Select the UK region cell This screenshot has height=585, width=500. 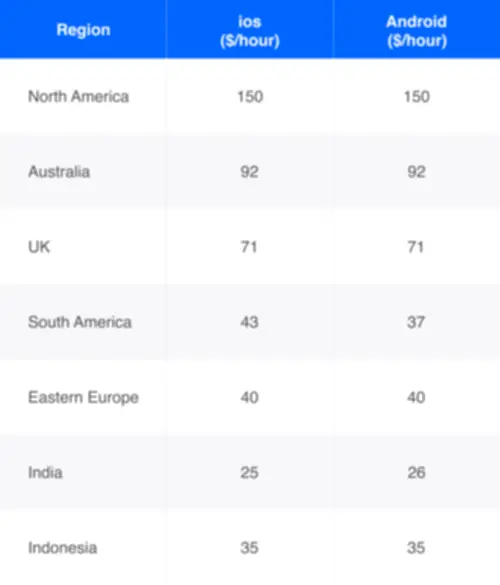click(39, 247)
